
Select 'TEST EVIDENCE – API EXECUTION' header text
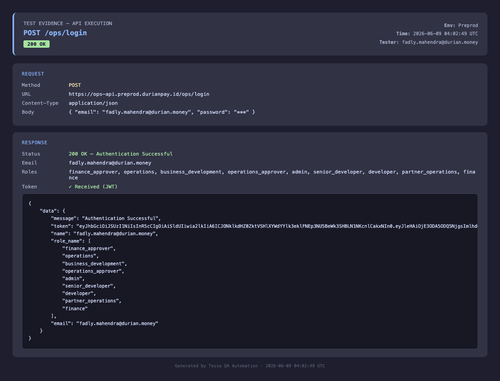point(68,23)
